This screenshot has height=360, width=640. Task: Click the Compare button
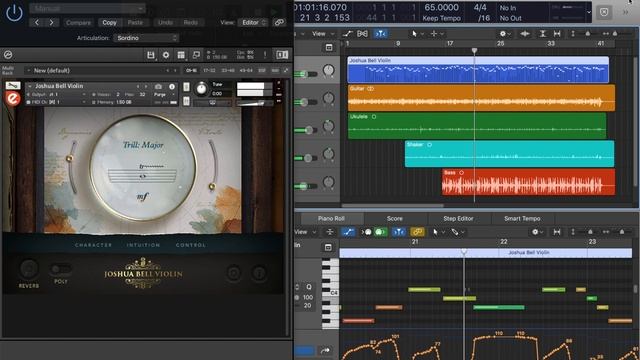click(x=78, y=22)
